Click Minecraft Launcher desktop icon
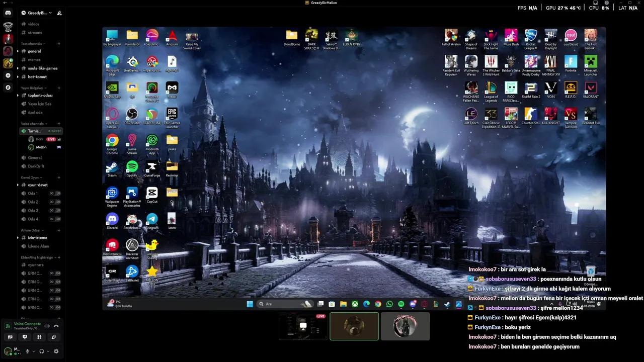The height and width of the screenshot is (362, 644). point(591,65)
